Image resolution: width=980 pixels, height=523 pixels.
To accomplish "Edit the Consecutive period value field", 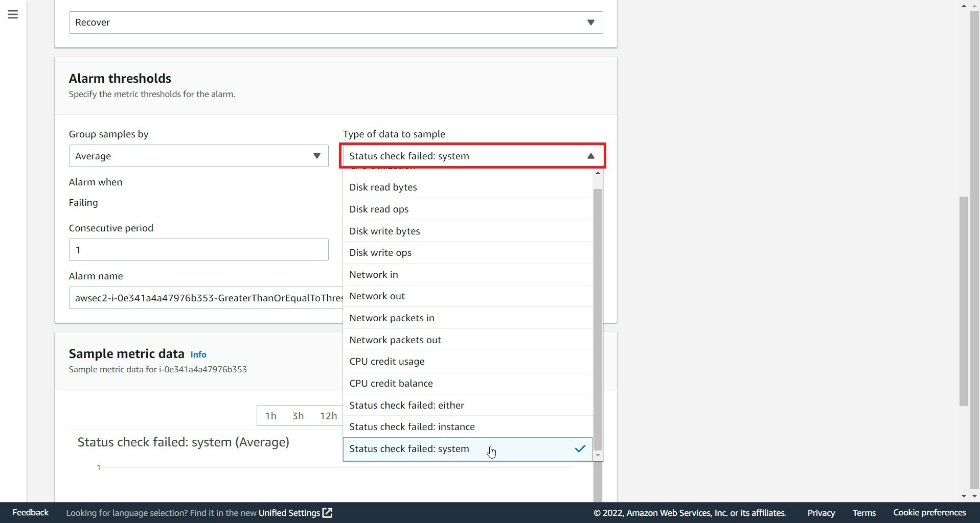I will (x=198, y=250).
